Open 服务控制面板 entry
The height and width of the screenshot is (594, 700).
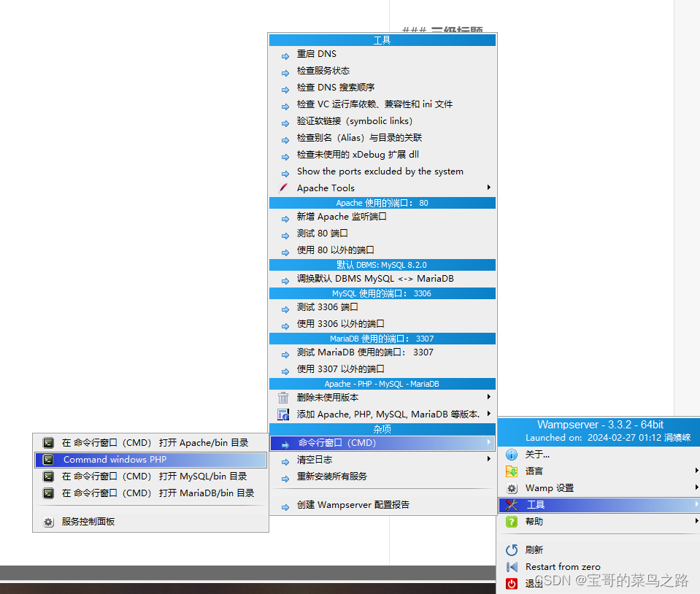[151, 521]
